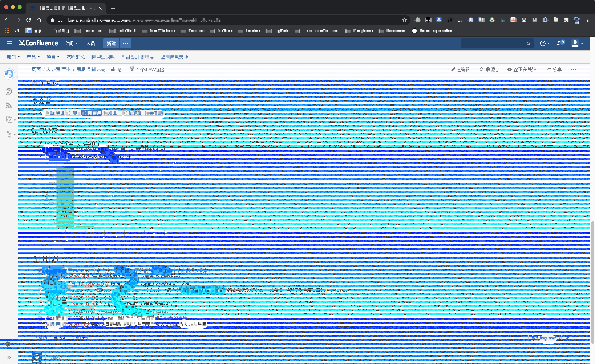This screenshot has width=595, height=364.
Task: Click the 编辑 edit page button
Action: (x=461, y=70)
